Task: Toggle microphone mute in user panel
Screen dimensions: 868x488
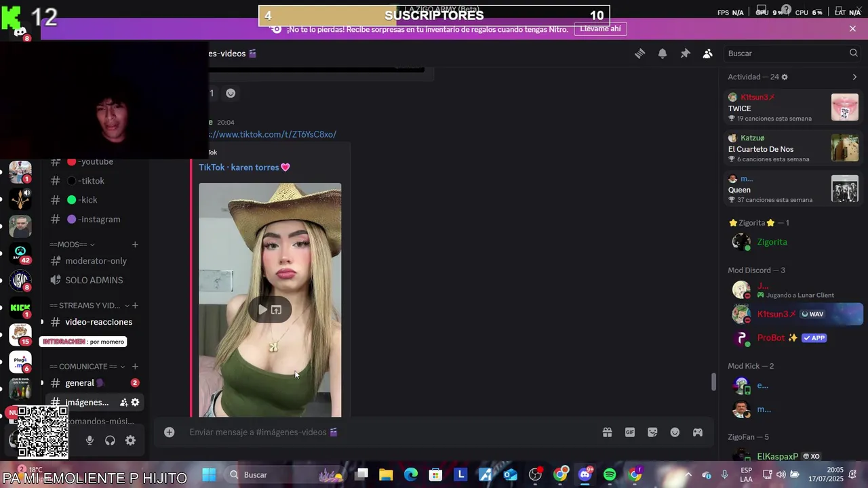Action: point(90,441)
